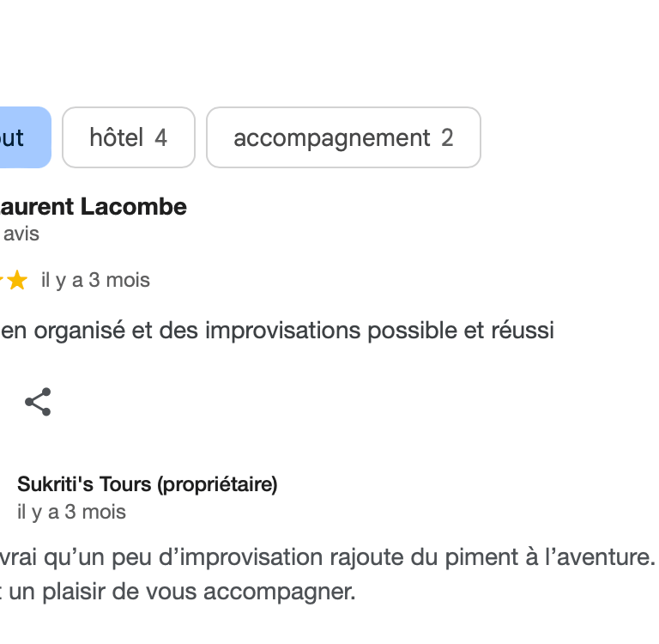Click the gold star rating
This screenshot has width=659, height=644.
pyautogui.click(x=16, y=281)
